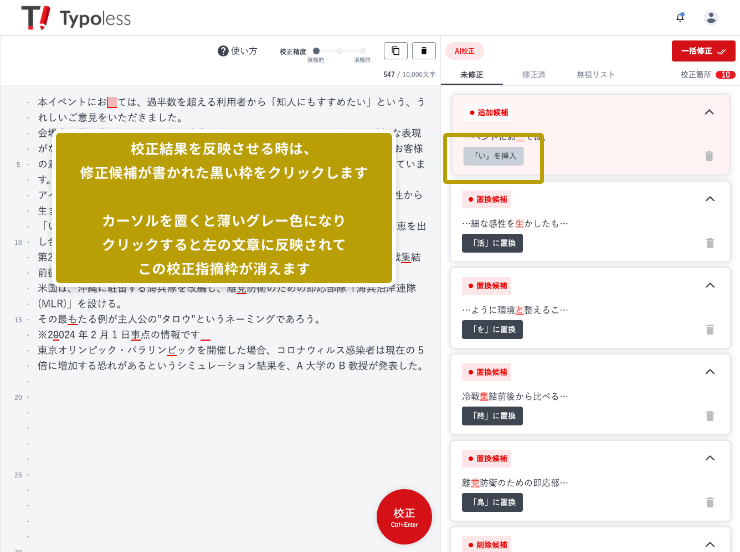
Task: Click in editor at line 20
Action: tap(231, 397)
